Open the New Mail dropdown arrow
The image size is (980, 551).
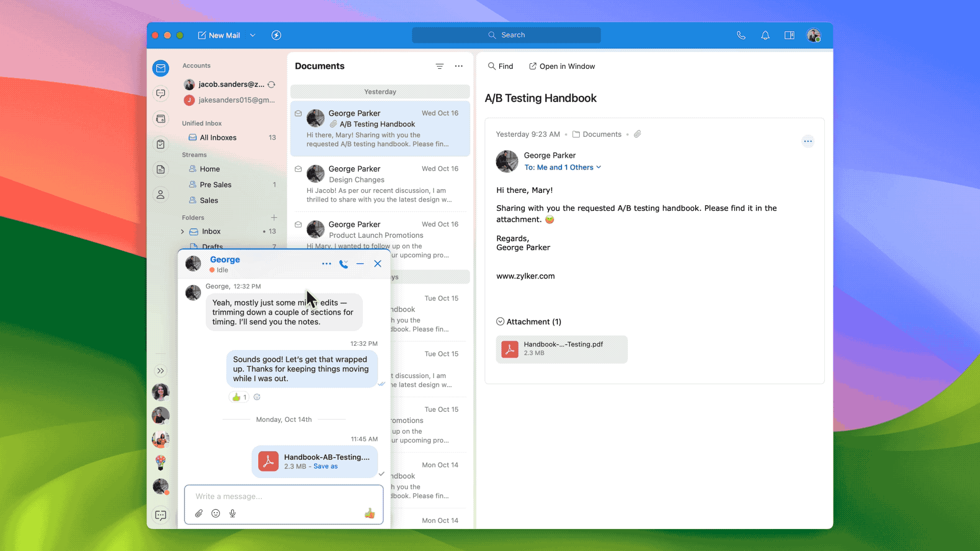point(253,35)
